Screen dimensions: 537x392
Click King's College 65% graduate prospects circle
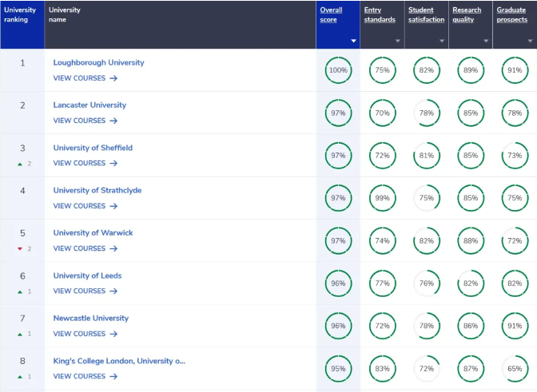pyautogui.click(x=515, y=368)
